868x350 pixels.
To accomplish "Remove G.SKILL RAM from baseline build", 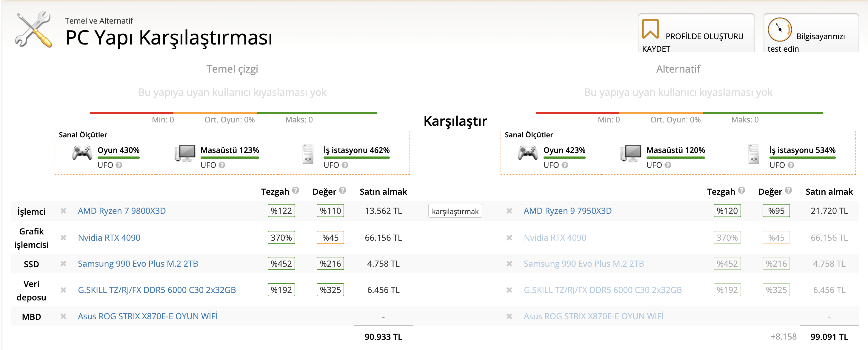I will click(63, 290).
